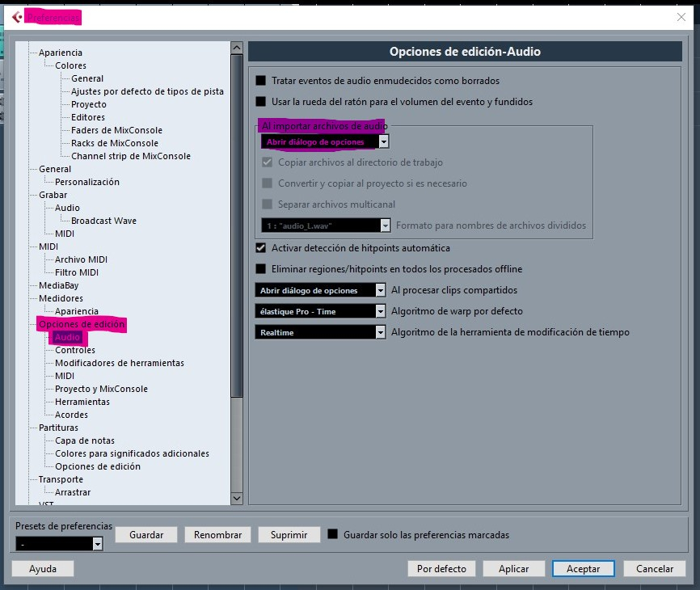Close the Preferencias dialog

681,17
